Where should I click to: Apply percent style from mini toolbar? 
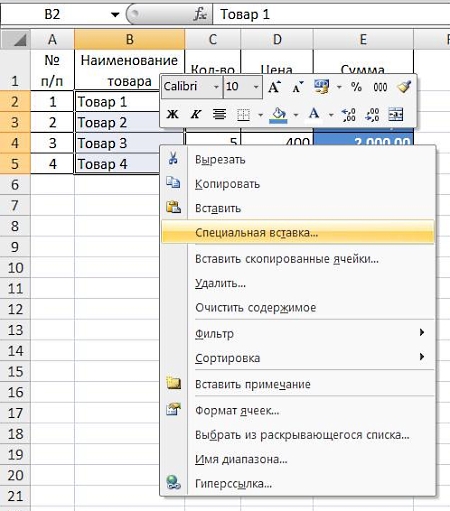coord(356,87)
